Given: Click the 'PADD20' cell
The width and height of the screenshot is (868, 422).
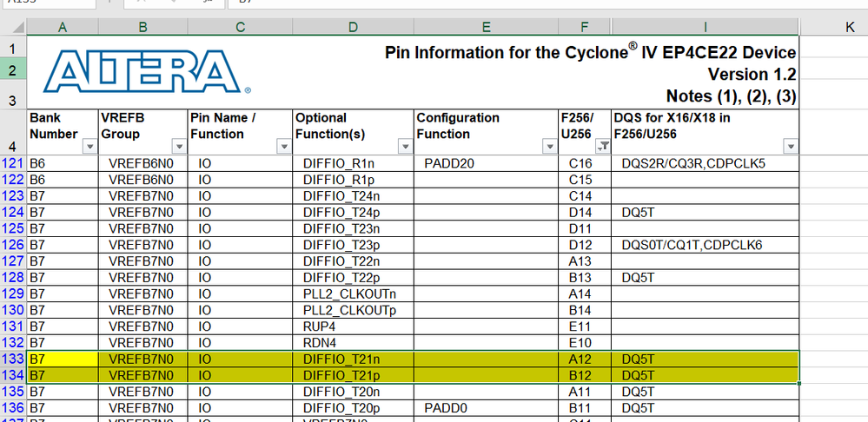Looking at the screenshot, I should [x=486, y=164].
